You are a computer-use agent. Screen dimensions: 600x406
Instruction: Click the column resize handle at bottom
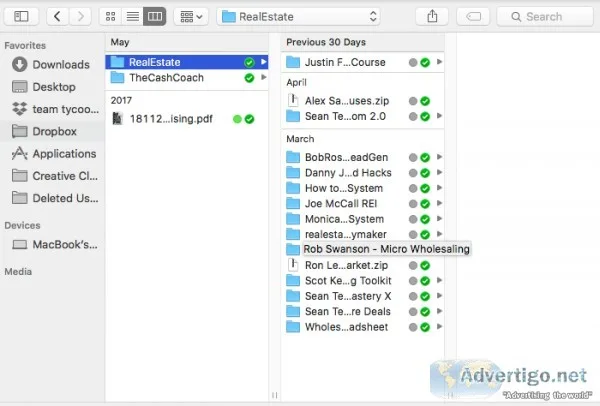tap(274, 395)
